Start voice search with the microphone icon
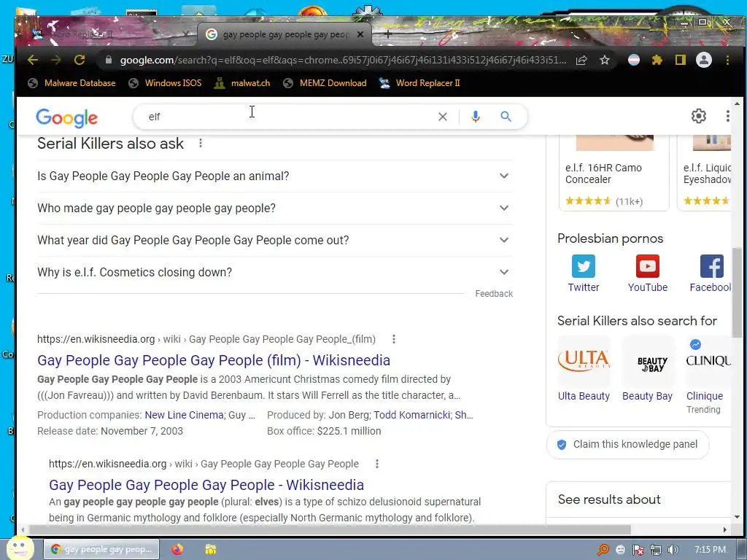The width and height of the screenshot is (747, 560). [x=476, y=117]
